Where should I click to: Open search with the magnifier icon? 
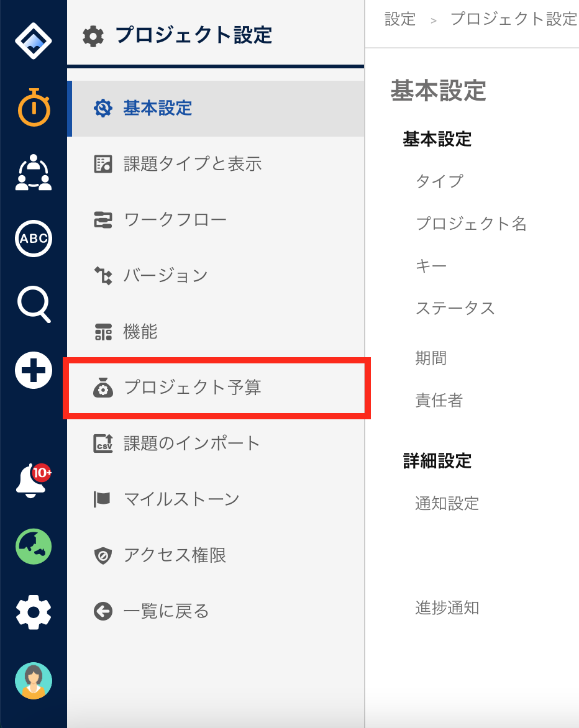[34, 304]
